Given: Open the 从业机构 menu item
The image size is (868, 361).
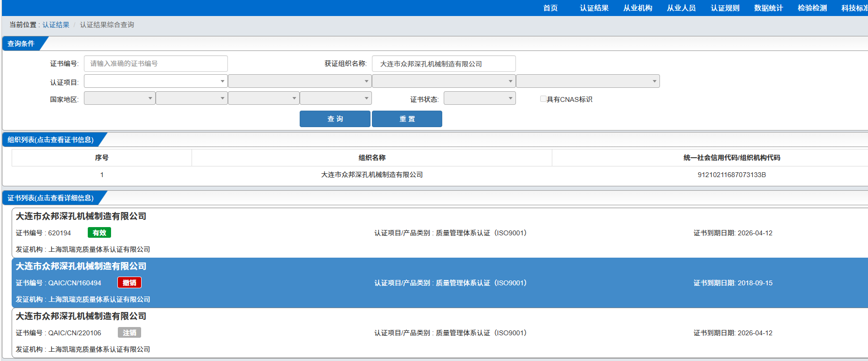Looking at the screenshot, I should coord(638,8).
